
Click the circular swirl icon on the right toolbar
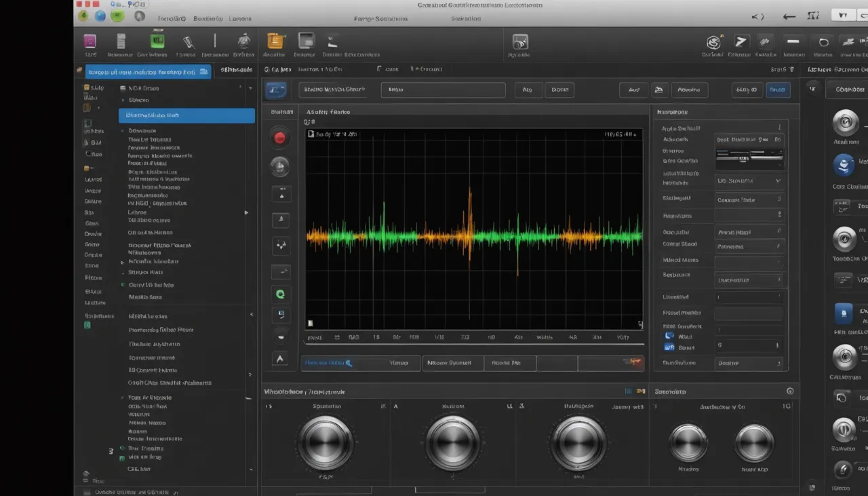click(x=713, y=42)
